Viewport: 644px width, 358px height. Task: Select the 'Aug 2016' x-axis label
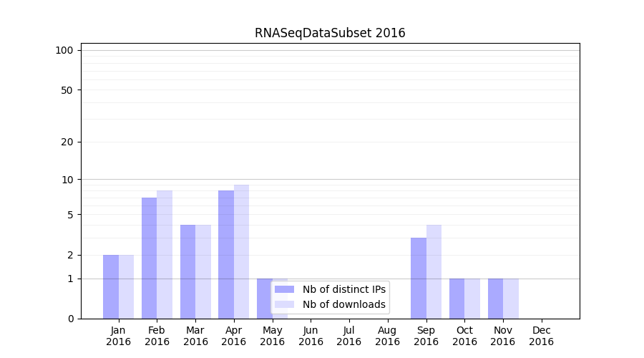(x=387, y=336)
